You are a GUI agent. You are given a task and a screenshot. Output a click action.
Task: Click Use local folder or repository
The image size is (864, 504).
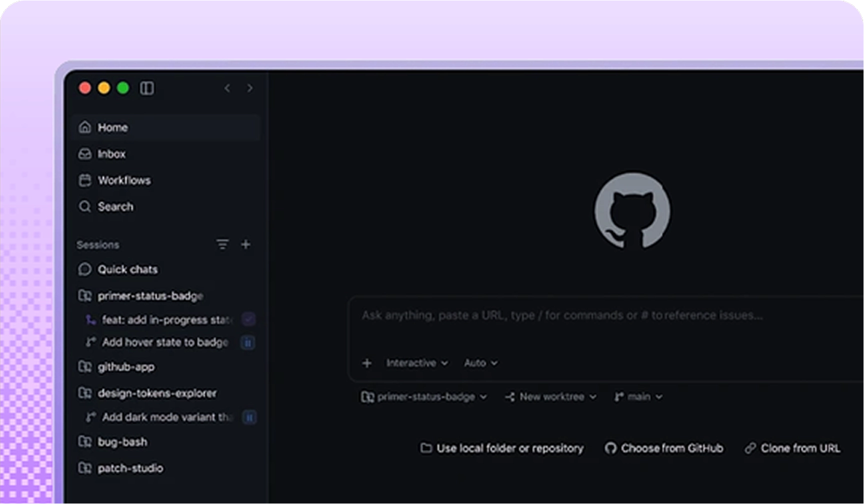502,448
